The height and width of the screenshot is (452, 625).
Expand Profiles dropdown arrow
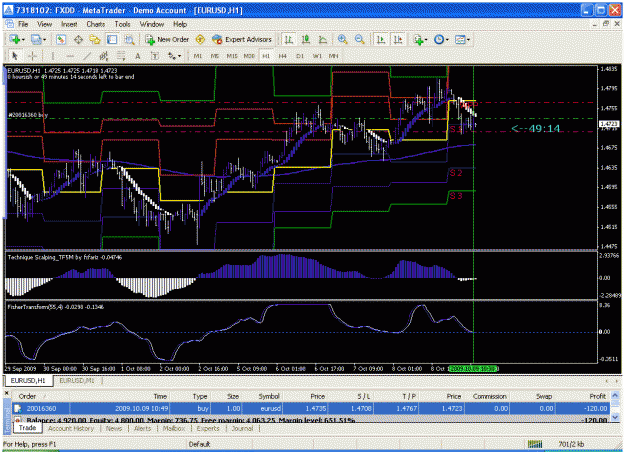44,40
